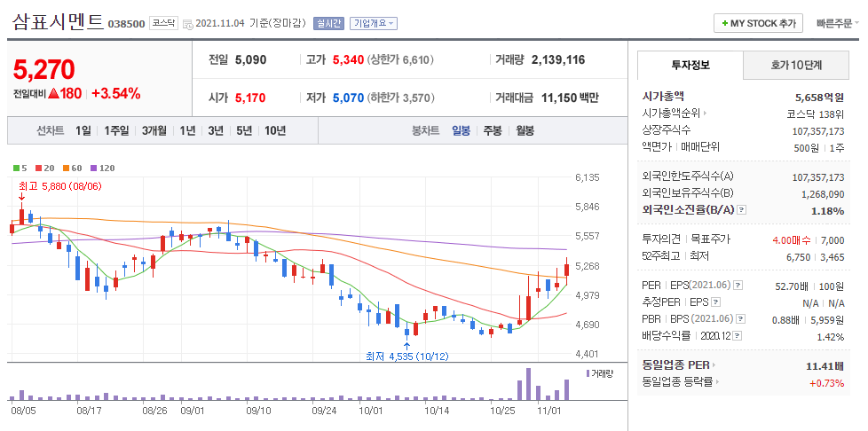Open help icon next to 외국인소진율(B/A)
Viewport: 868px width, 431px height.
pos(742,210)
